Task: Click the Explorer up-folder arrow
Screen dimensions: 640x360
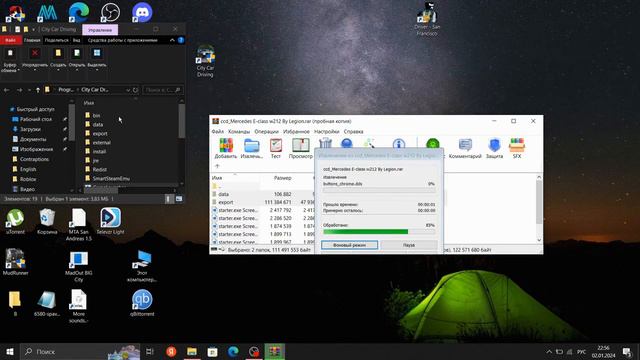Action: coord(38,90)
